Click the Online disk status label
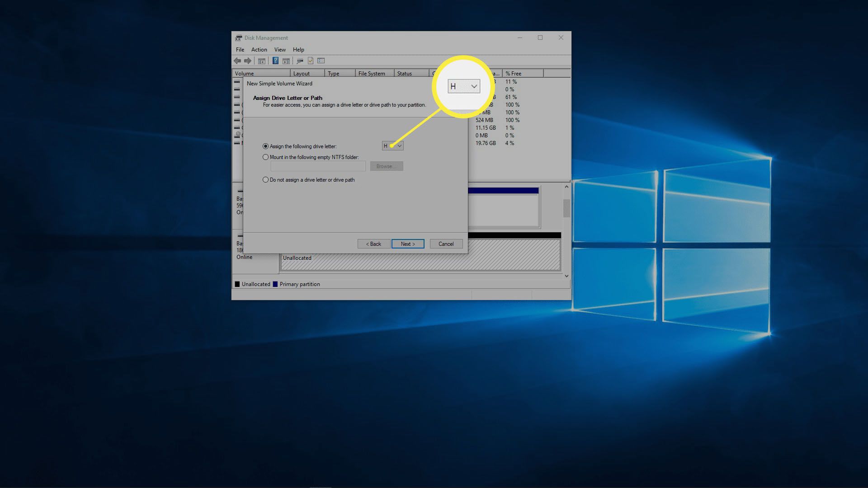 click(x=245, y=257)
